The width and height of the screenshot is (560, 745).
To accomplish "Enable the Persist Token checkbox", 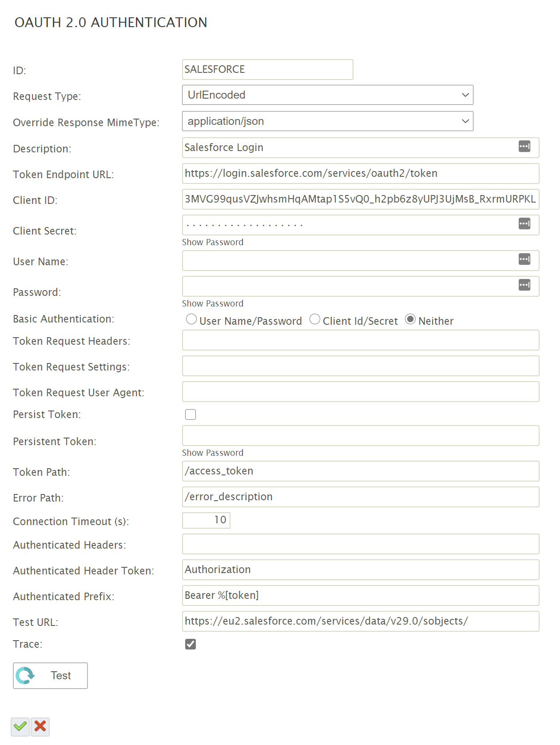I will click(x=191, y=414).
